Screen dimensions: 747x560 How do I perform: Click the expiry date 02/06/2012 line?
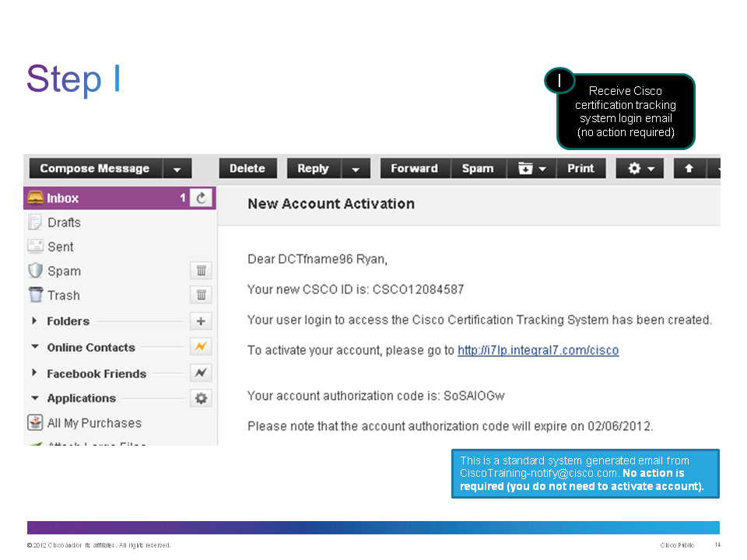coord(451,426)
